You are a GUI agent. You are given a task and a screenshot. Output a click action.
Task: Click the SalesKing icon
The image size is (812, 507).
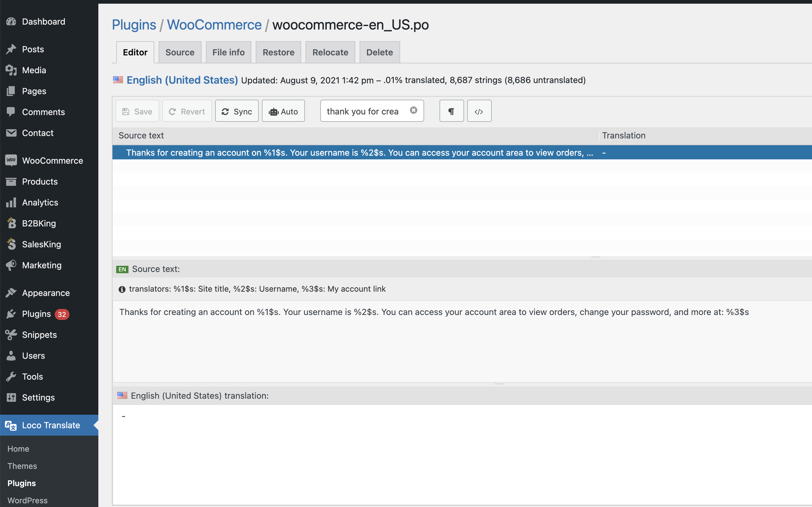11,244
